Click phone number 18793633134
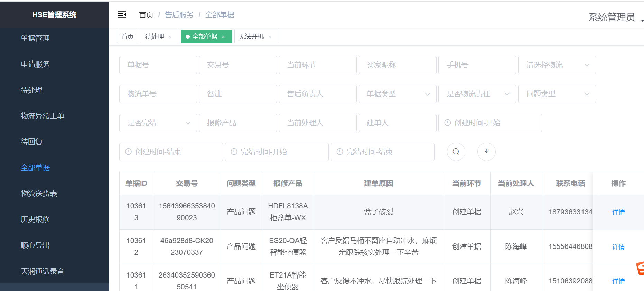The image size is (644, 291). point(570,212)
